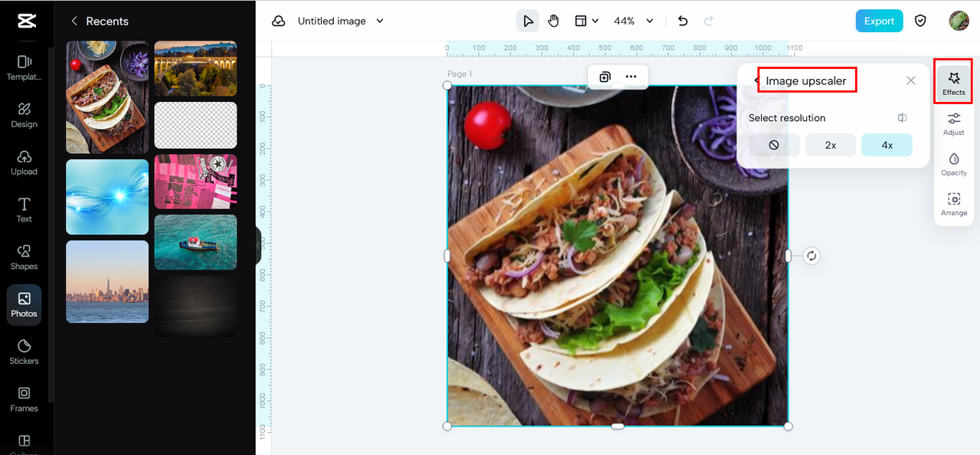The height and width of the screenshot is (455, 980).
Task: Click the CapCut logo icon
Action: (26, 21)
